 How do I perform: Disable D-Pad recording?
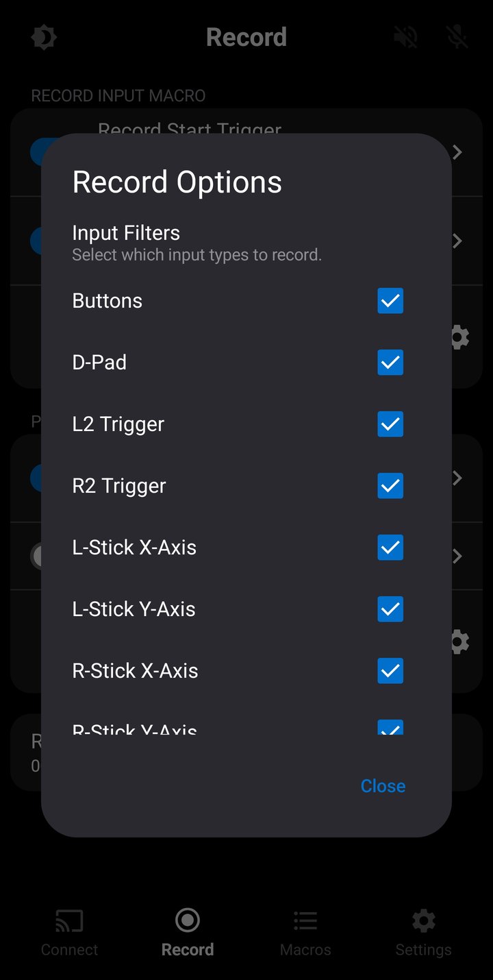pyautogui.click(x=390, y=363)
